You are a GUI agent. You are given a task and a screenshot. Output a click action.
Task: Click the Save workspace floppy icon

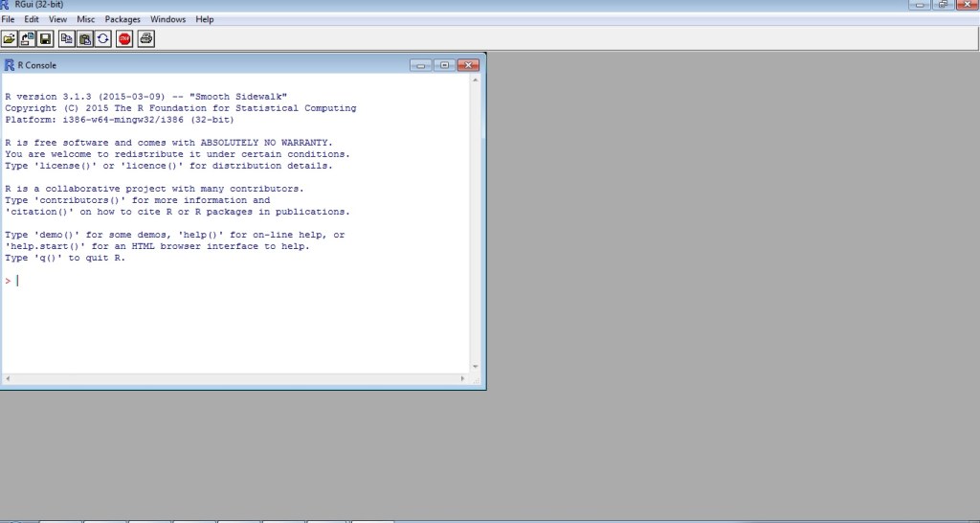[x=45, y=38]
